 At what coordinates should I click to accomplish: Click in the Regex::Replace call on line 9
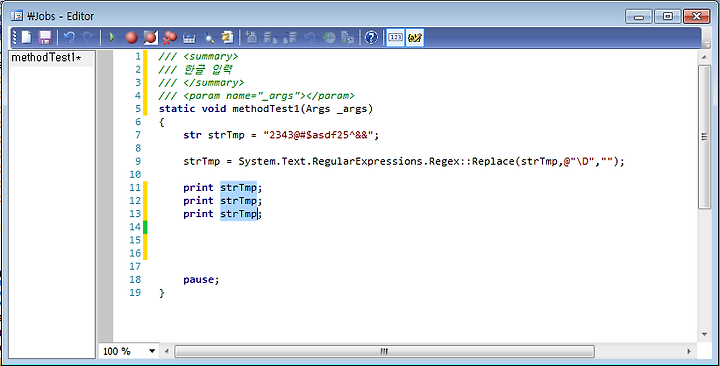point(493,162)
